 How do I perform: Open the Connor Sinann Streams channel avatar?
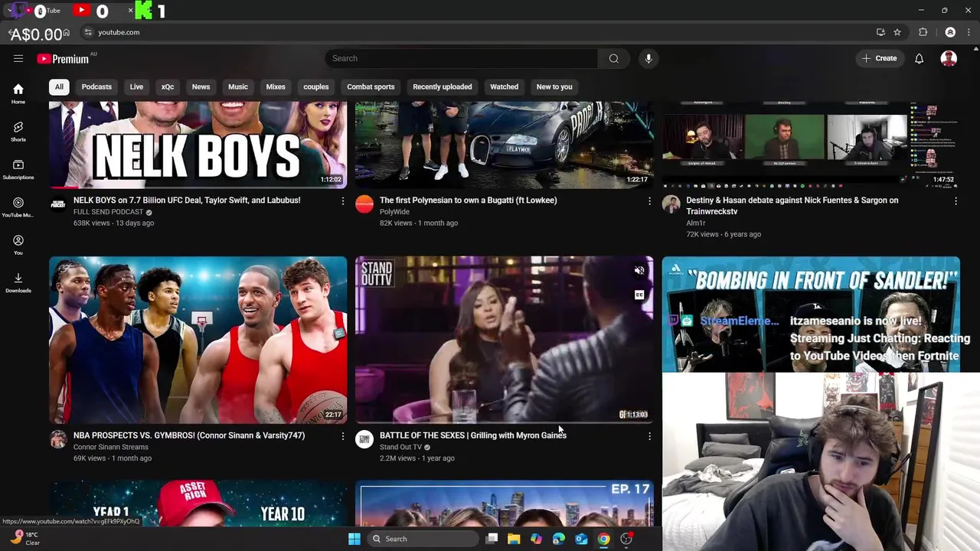58,439
